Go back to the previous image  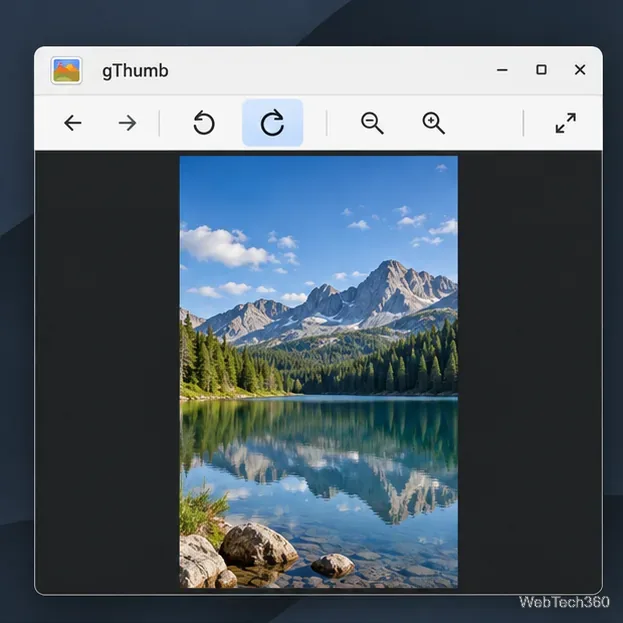coord(73,123)
